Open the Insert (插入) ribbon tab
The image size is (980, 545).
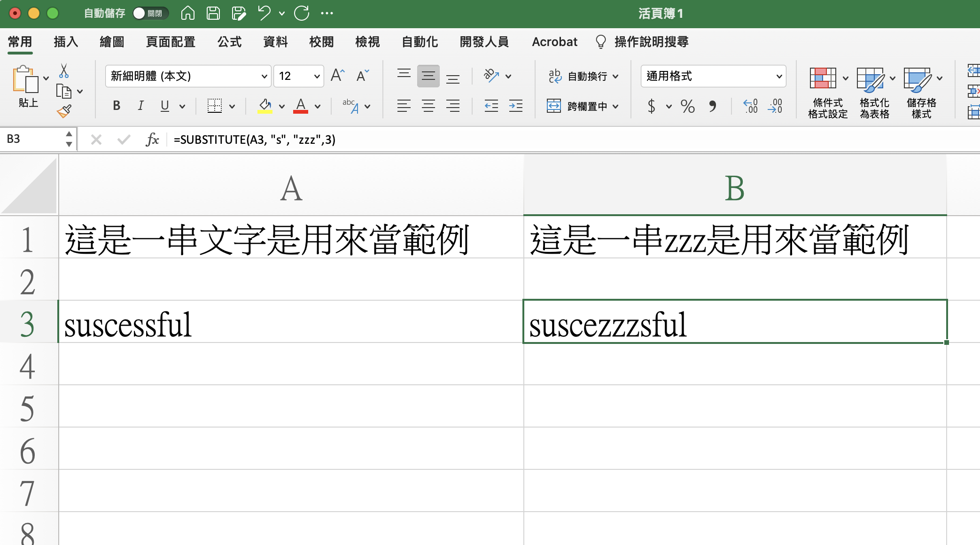point(66,42)
